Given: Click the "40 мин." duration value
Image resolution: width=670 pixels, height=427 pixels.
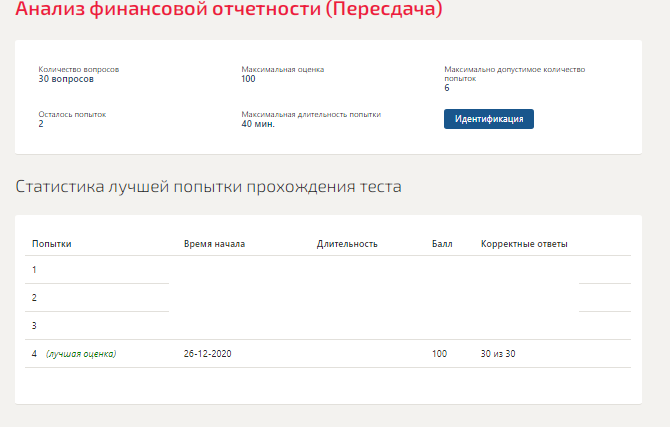Looking at the screenshot, I should coord(258,124).
